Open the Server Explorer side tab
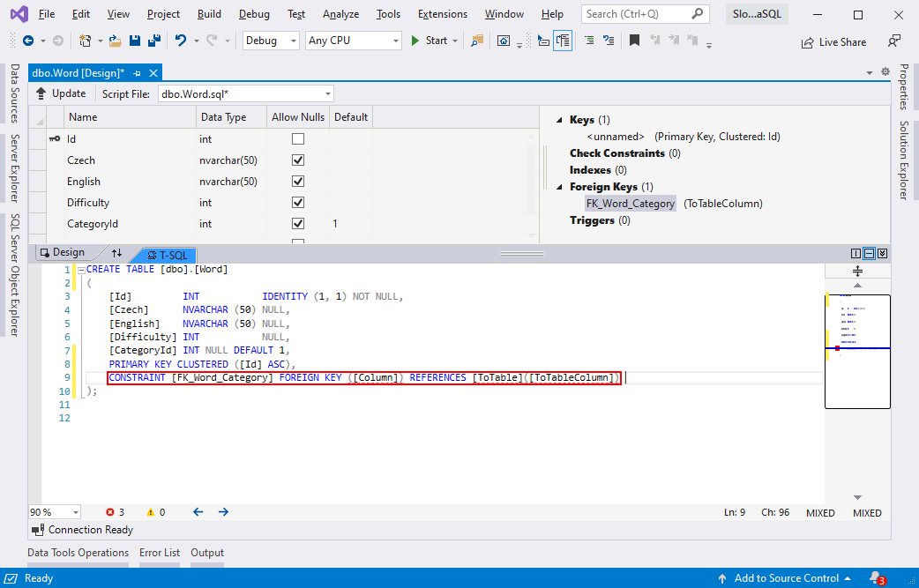Screen dimensions: 919x588 click(x=15, y=168)
